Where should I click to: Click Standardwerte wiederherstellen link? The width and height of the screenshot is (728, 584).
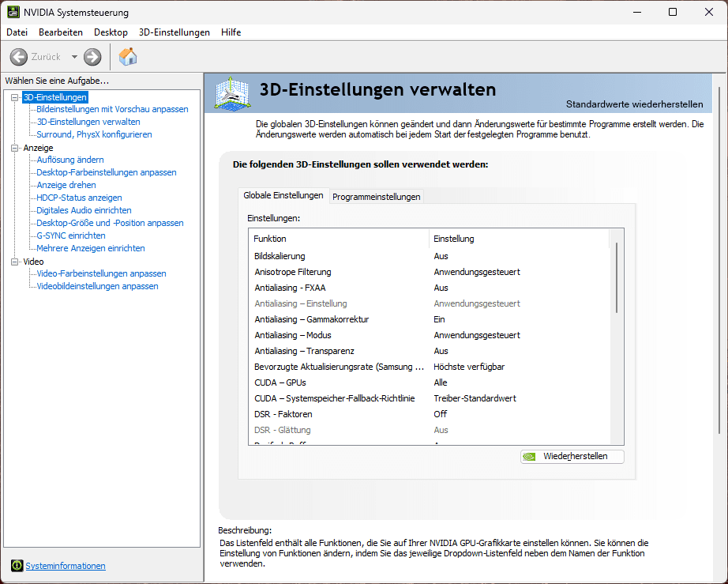[x=634, y=104]
